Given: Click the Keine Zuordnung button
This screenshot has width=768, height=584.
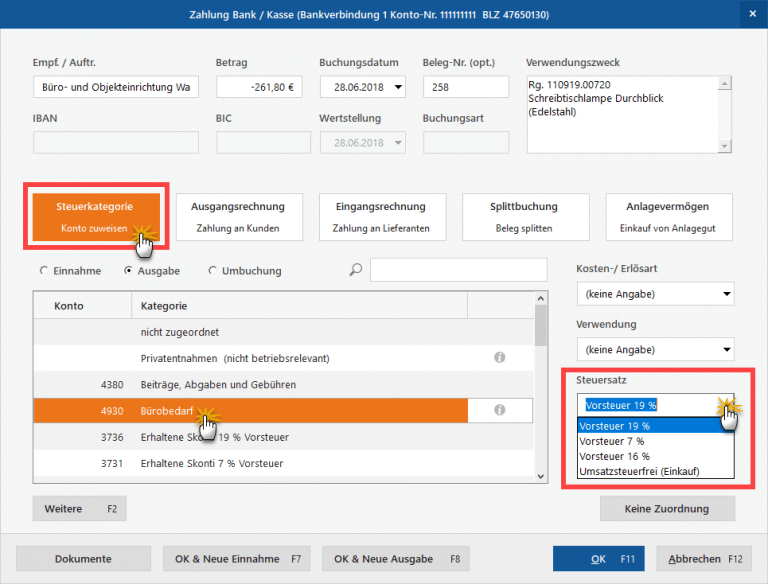Looking at the screenshot, I should click(x=667, y=508).
